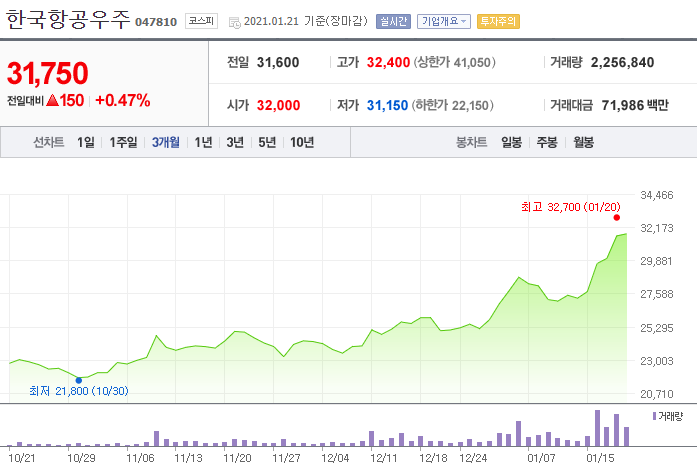The width and height of the screenshot is (697, 467).
Task: Click the red highest-price marker dot
Action: click(x=617, y=217)
